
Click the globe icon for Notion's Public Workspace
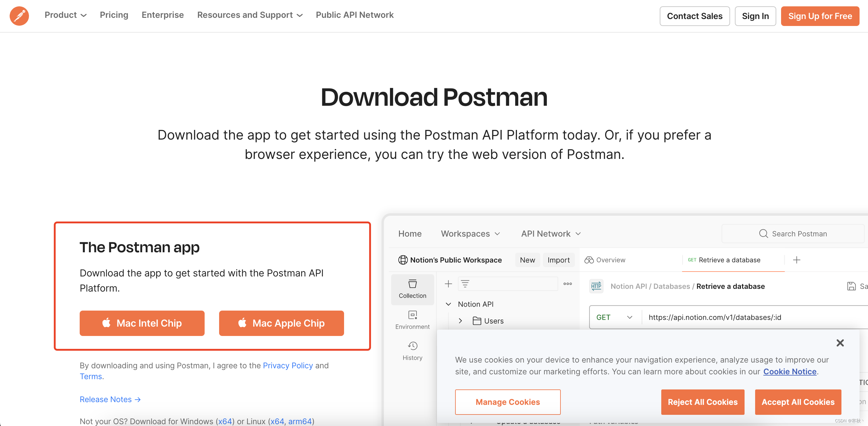coord(403,260)
